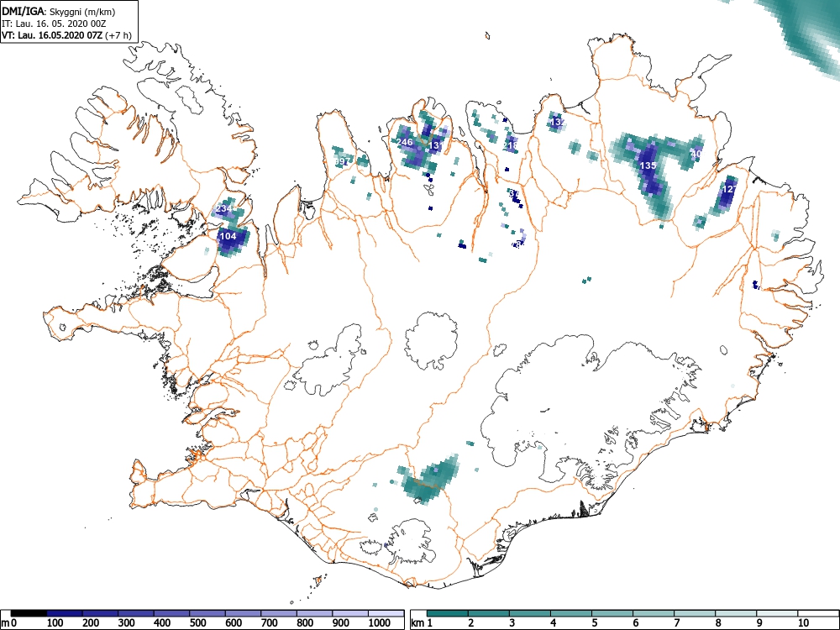The image size is (840, 630).
Task: Click the title text 'Skyggni (m/km)'
Action: coord(82,11)
